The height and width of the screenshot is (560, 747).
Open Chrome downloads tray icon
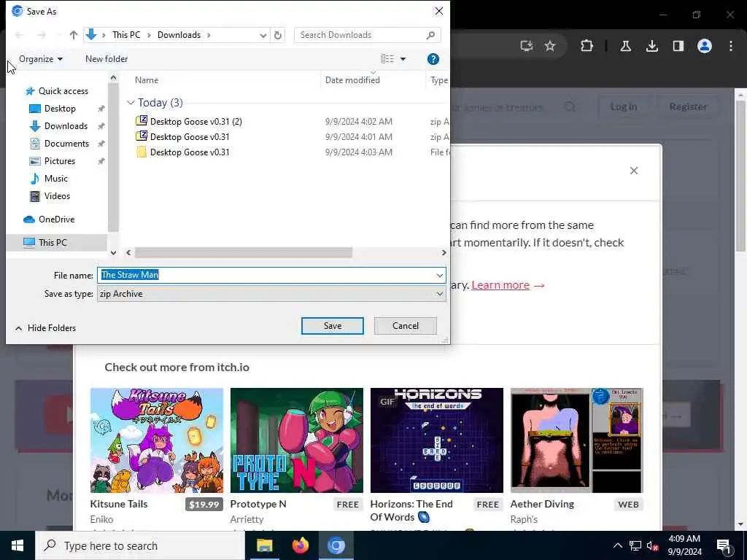[651, 46]
